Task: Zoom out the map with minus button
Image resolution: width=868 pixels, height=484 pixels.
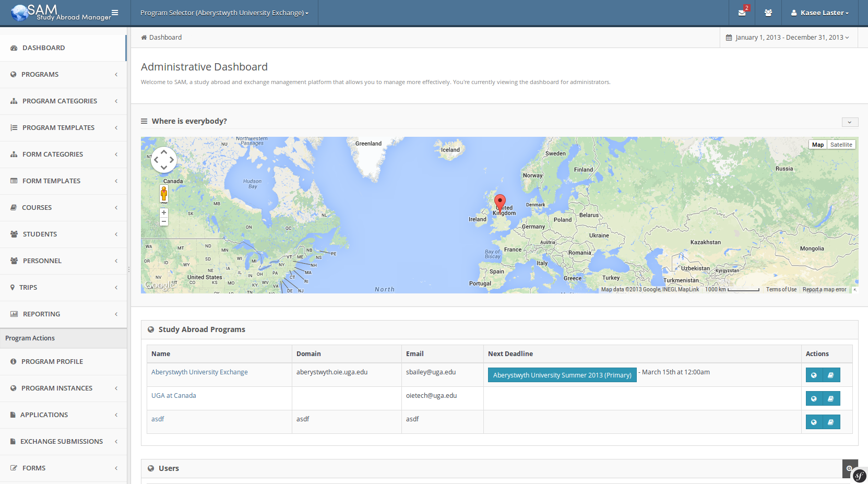Action: click(x=164, y=221)
